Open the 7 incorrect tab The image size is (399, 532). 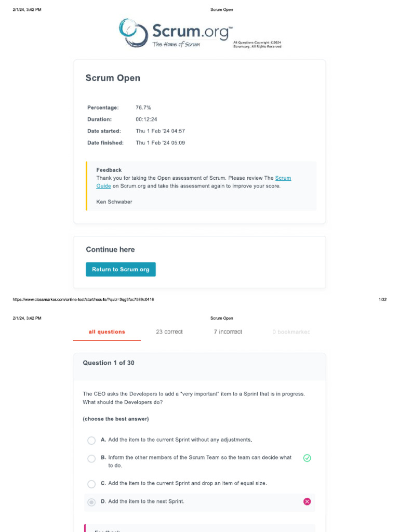(228, 332)
